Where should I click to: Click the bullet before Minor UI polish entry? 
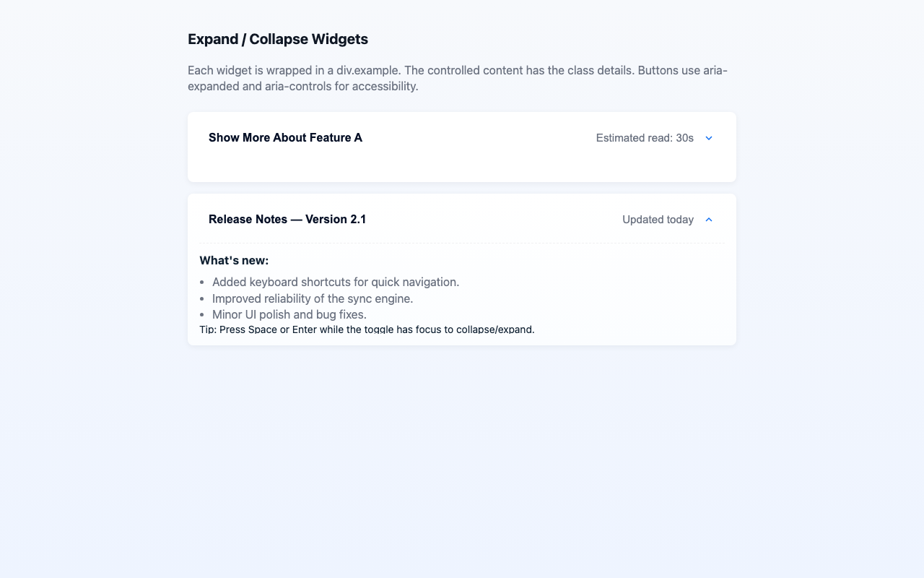(201, 314)
